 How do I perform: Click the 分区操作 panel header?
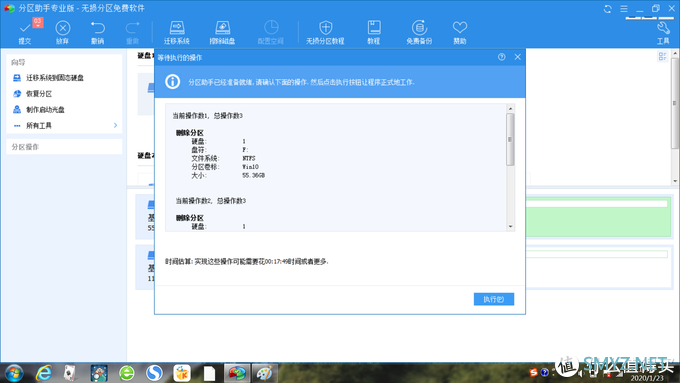(x=64, y=147)
